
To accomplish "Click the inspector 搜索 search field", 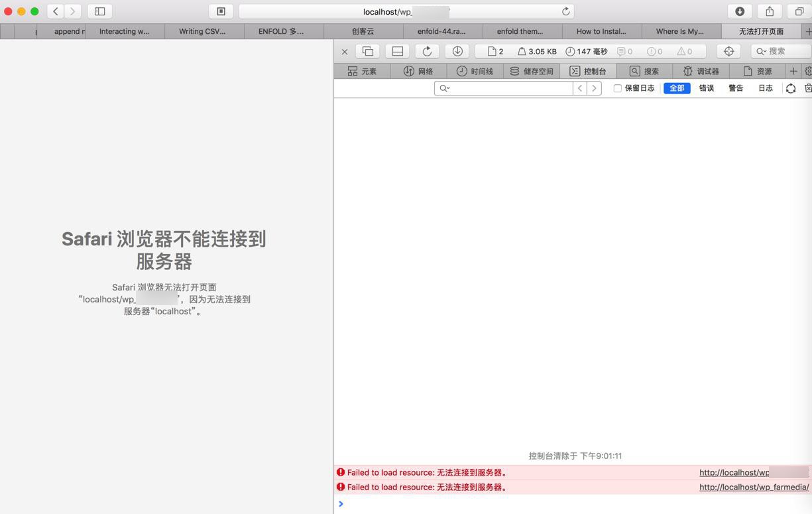I will tap(782, 51).
